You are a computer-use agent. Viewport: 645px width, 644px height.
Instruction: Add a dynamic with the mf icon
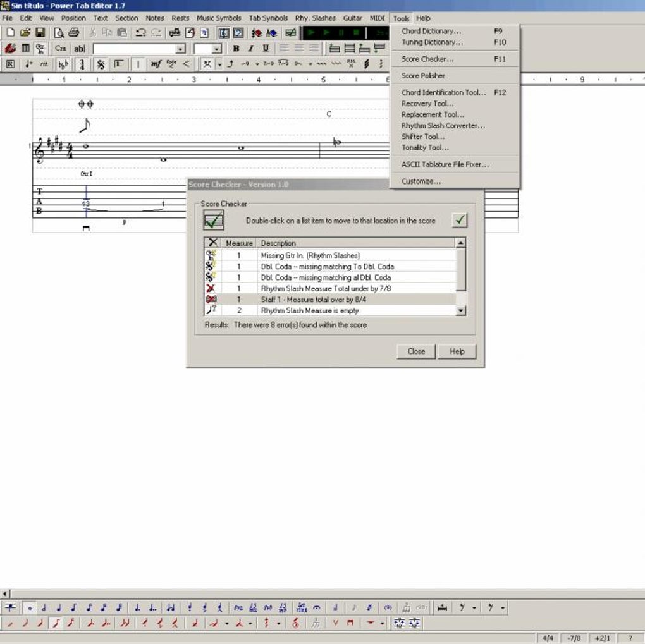tap(156, 64)
